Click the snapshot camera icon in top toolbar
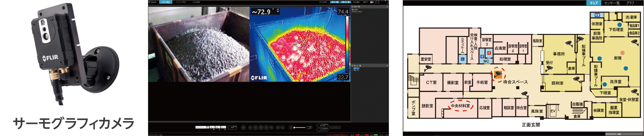Screen dimensions: 644x136 coord(372,2)
